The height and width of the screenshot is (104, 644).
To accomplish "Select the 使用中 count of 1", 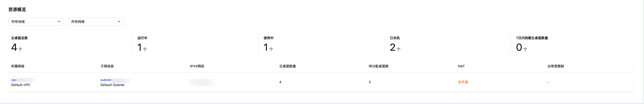I will 266,47.
